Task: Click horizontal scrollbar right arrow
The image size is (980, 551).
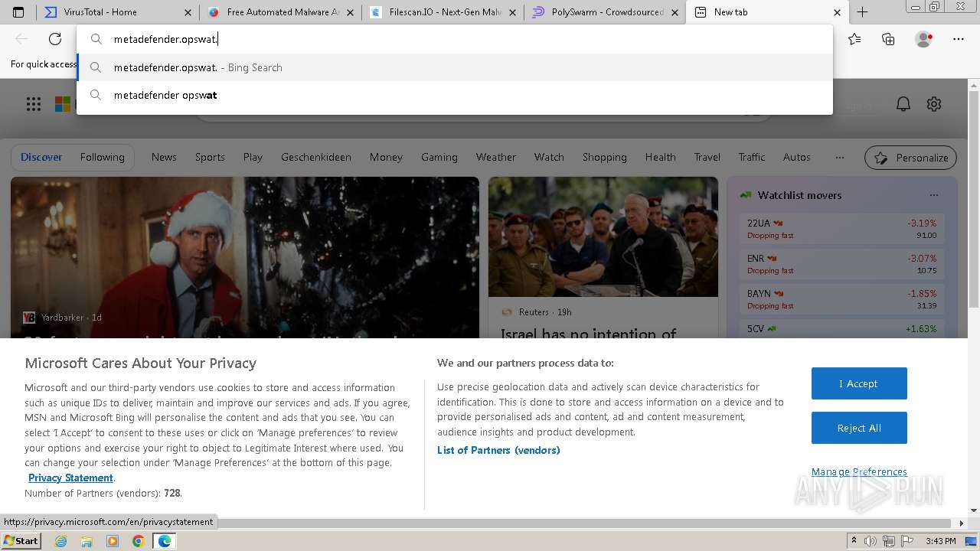Action: point(962,523)
